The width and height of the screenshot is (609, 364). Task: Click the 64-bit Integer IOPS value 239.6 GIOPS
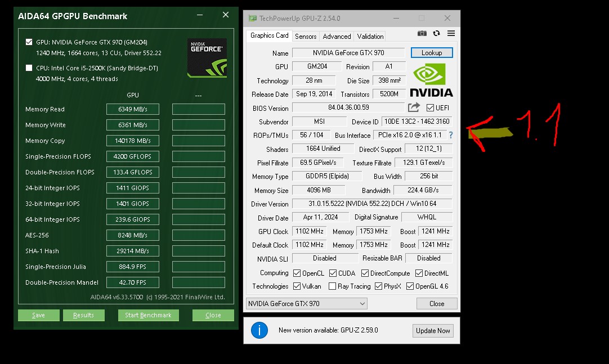(132, 219)
